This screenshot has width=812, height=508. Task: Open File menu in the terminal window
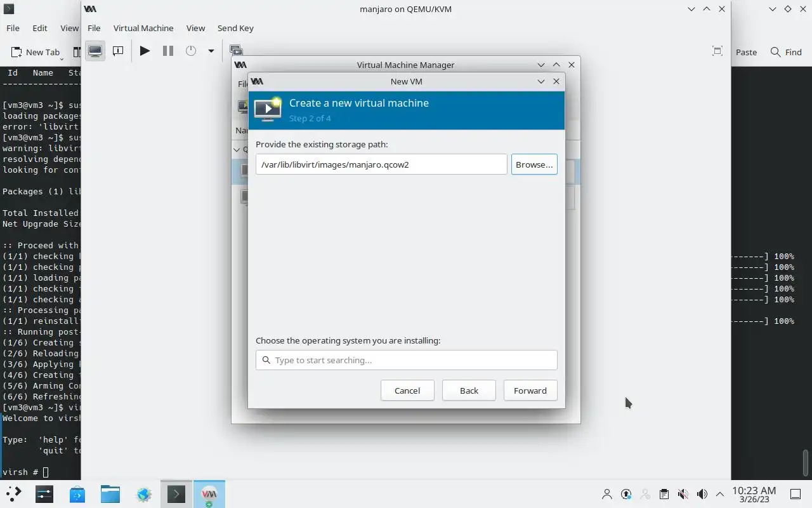[13, 28]
